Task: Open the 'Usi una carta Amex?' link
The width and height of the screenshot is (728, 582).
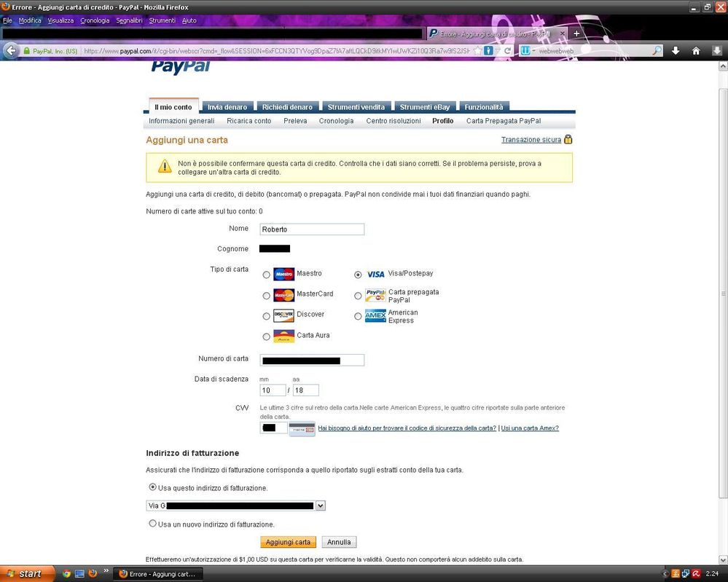Action: click(x=530, y=428)
